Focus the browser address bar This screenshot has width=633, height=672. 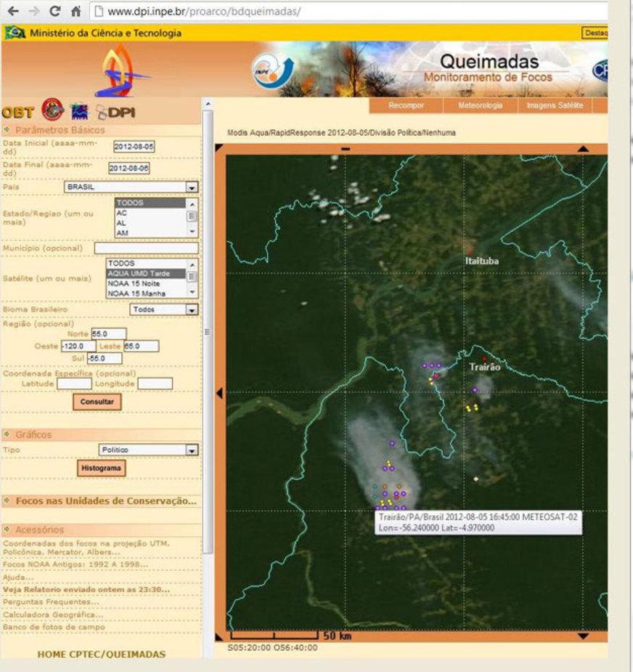pyautogui.click(x=348, y=12)
